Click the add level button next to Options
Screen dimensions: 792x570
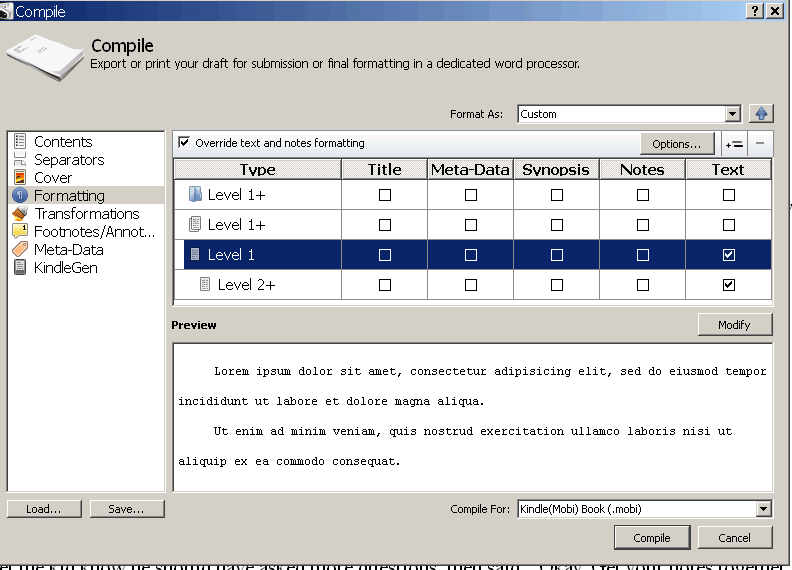(734, 143)
